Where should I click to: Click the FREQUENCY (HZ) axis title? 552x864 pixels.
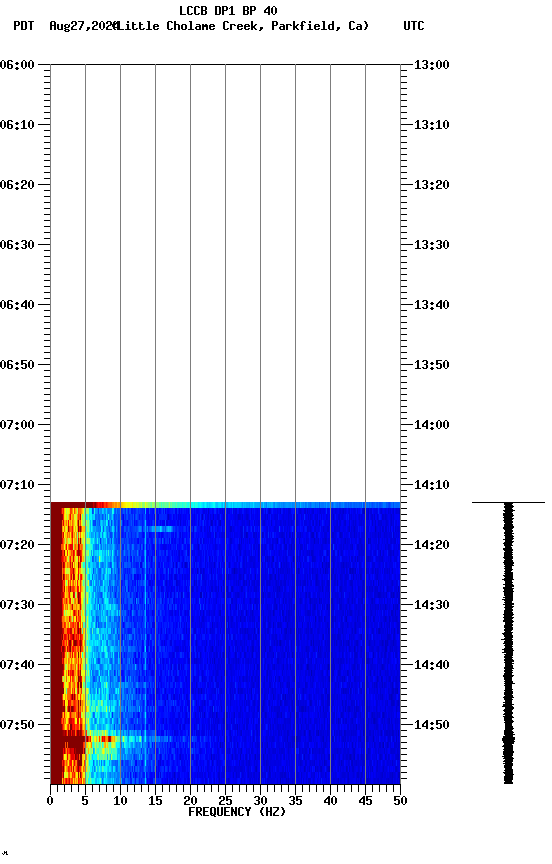(x=237, y=813)
